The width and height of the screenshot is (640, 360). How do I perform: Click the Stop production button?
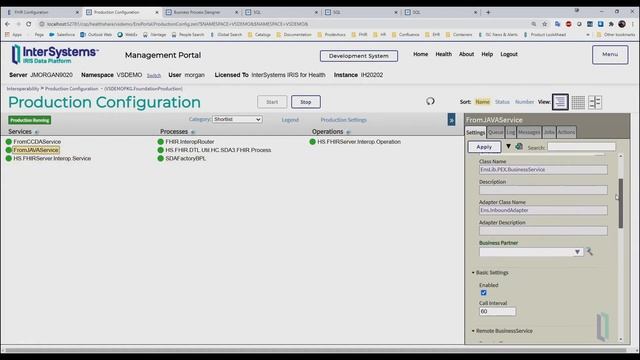pyautogui.click(x=306, y=102)
